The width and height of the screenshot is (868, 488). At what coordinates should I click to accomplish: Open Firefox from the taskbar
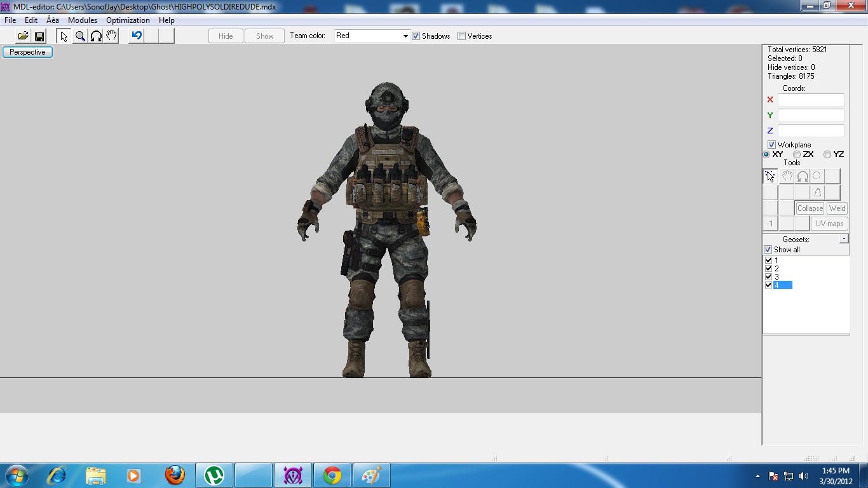(x=175, y=475)
